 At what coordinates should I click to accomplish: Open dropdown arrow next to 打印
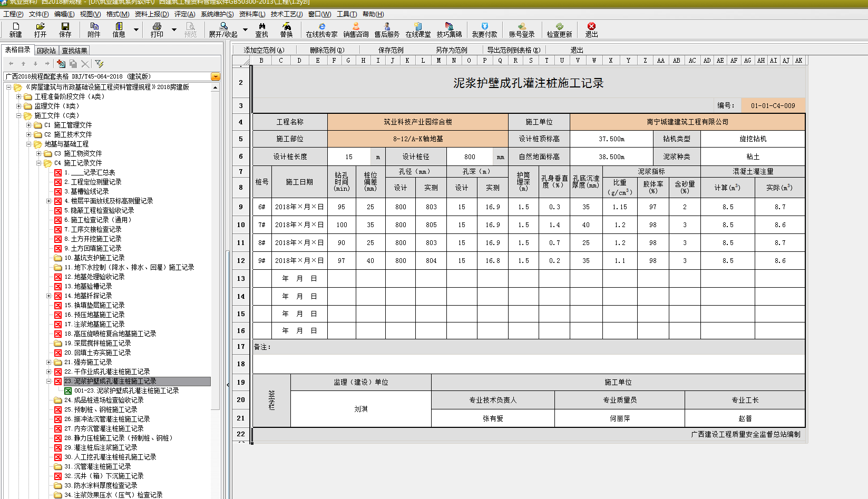(174, 30)
